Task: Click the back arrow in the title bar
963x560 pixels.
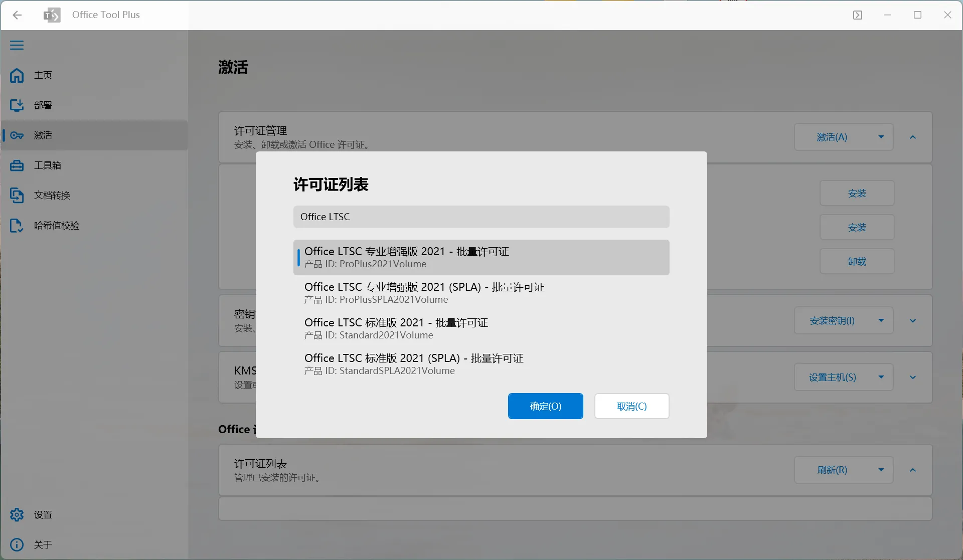Action: [18, 15]
